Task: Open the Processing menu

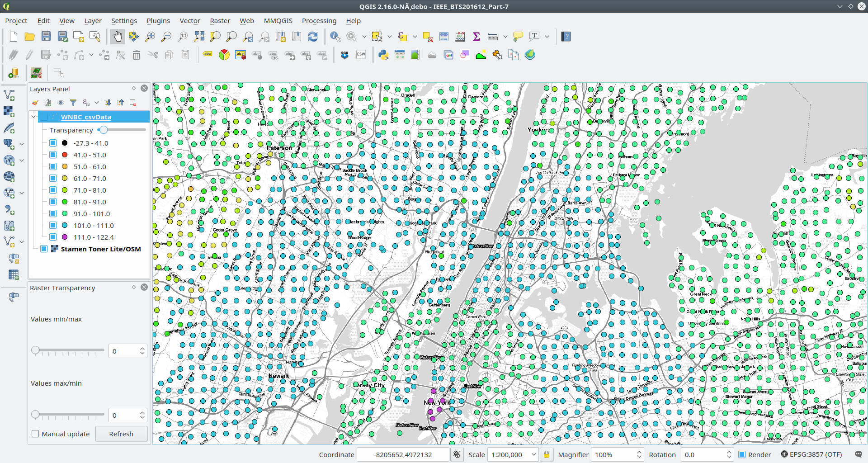Action: 319,21
